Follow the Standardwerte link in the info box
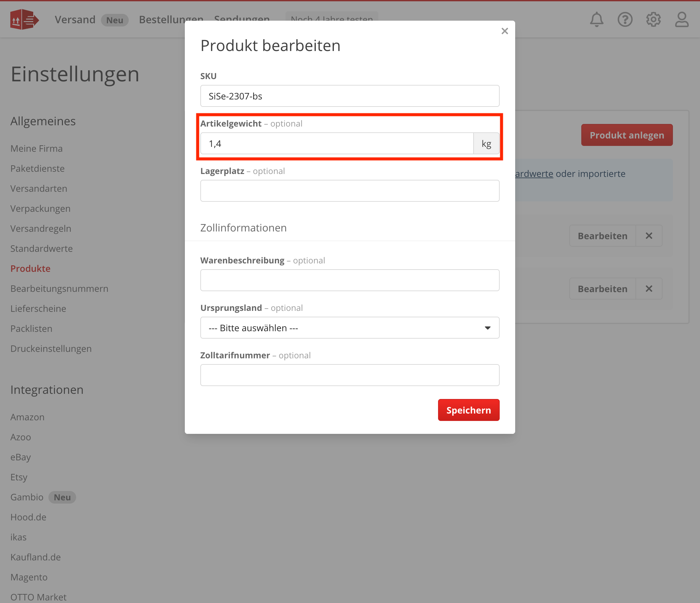The width and height of the screenshot is (700, 603). click(534, 174)
